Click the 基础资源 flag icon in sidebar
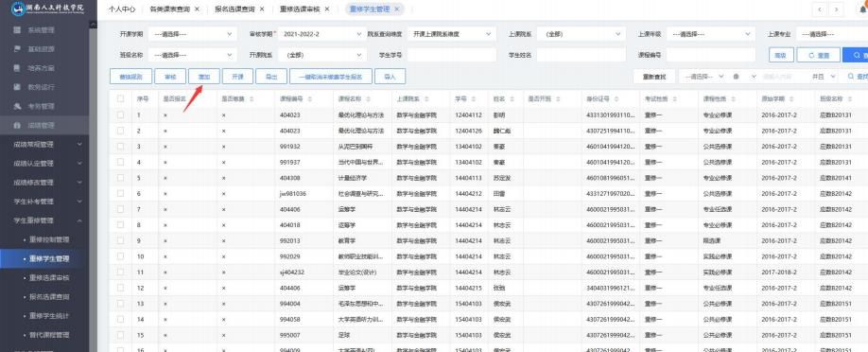This screenshot has height=352, width=868. tap(17, 49)
